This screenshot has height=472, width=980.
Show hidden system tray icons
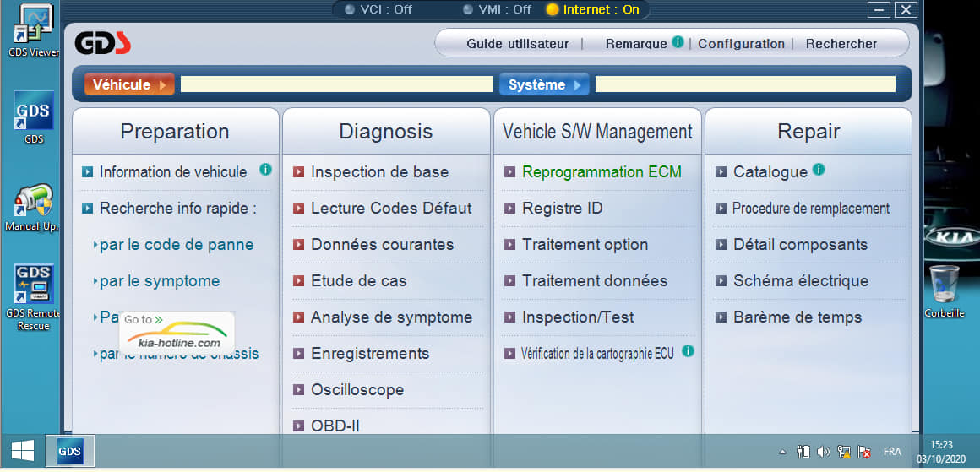pos(782,452)
